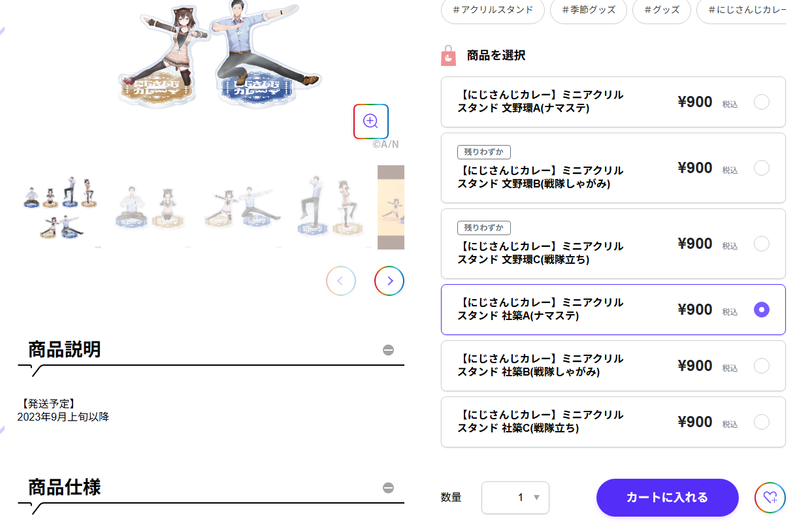Select 文野環A(ナマステ) radio option
The width and height of the screenshot is (812, 531).
761,102
